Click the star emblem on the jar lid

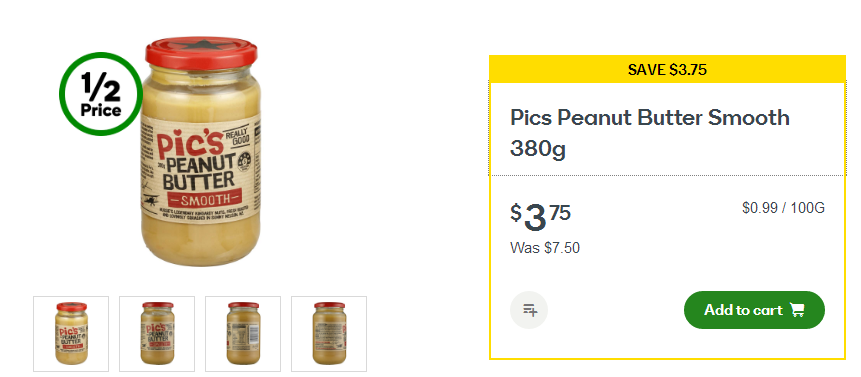click(x=200, y=46)
